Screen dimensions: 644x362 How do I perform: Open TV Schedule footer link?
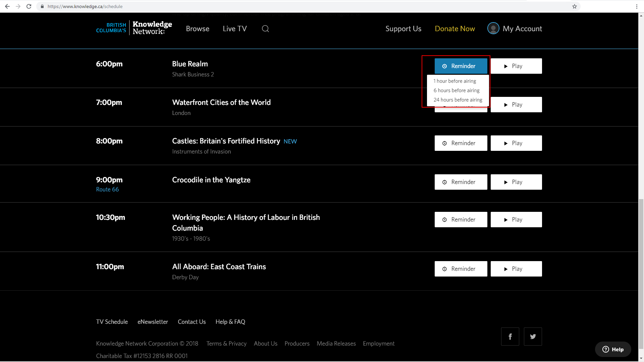tap(112, 322)
